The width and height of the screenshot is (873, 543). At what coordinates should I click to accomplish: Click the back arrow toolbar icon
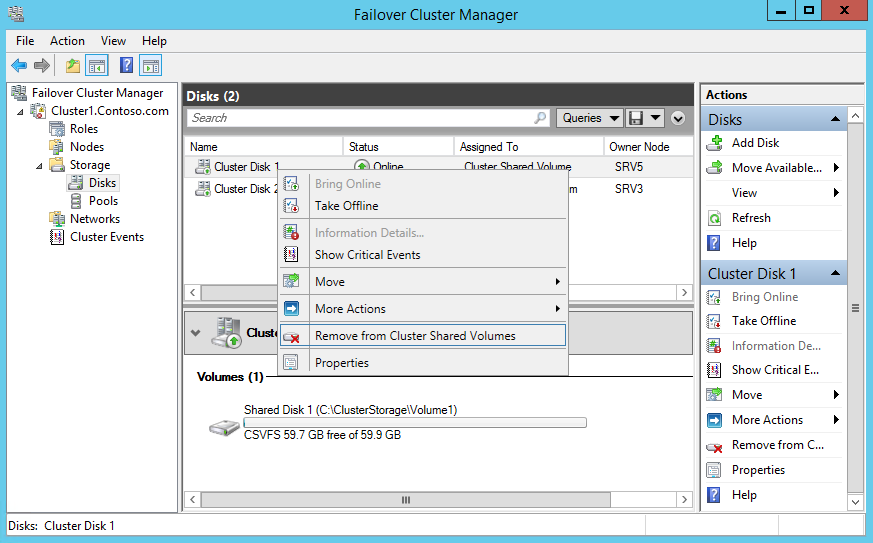tap(19, 66)
